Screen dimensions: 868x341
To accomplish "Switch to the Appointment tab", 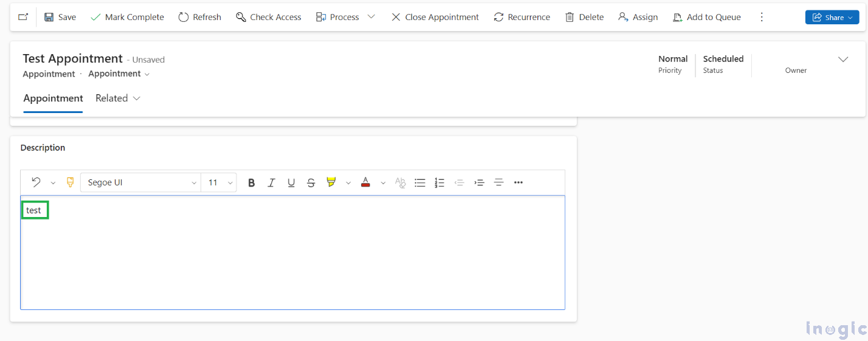I will coord(53,98).
